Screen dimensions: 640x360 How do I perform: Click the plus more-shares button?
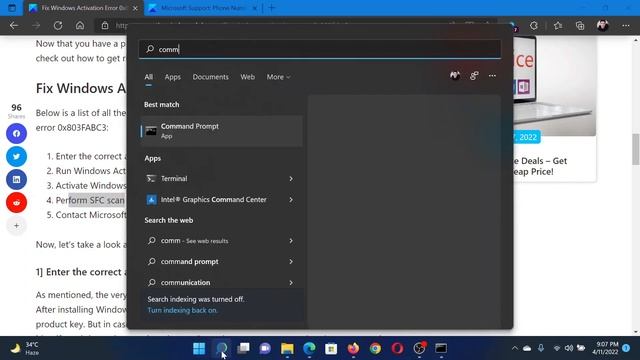16,225
